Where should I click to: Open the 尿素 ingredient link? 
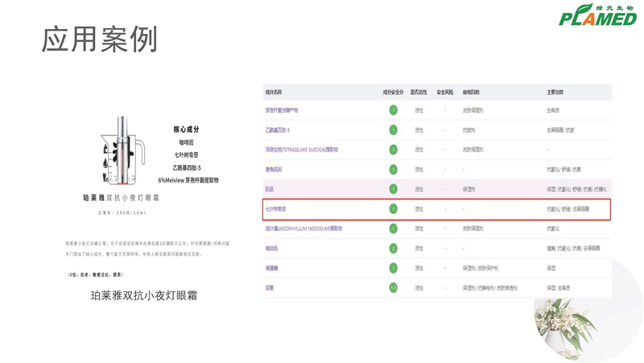[x=270, y=288]
